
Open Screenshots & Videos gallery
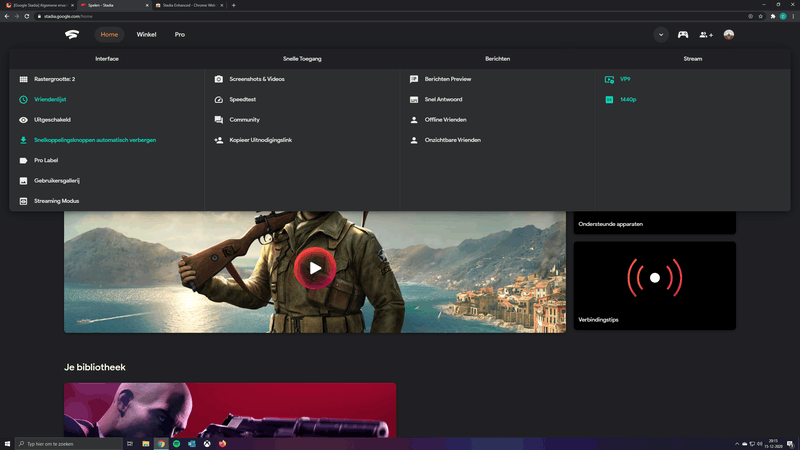pyautogui.click(x=256, y=79)
